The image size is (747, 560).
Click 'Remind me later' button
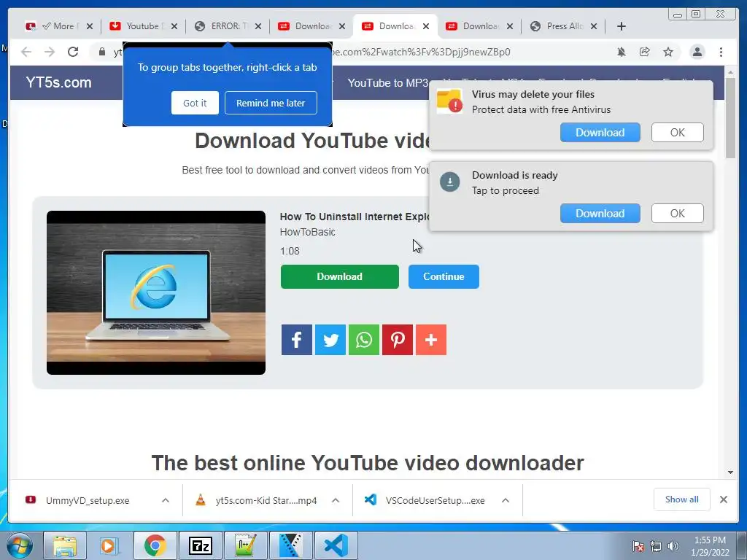pyautogui.click(x=271, y=103)
